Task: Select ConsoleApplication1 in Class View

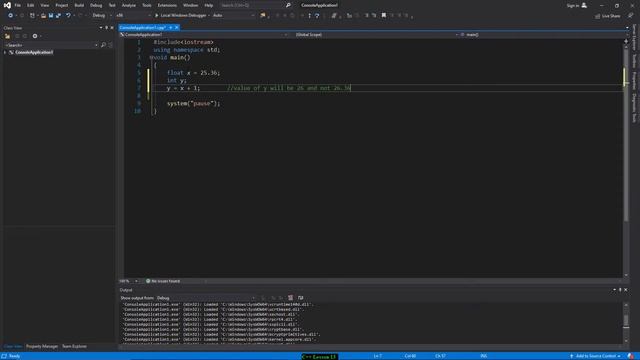Action: click(x=34, y=52)
